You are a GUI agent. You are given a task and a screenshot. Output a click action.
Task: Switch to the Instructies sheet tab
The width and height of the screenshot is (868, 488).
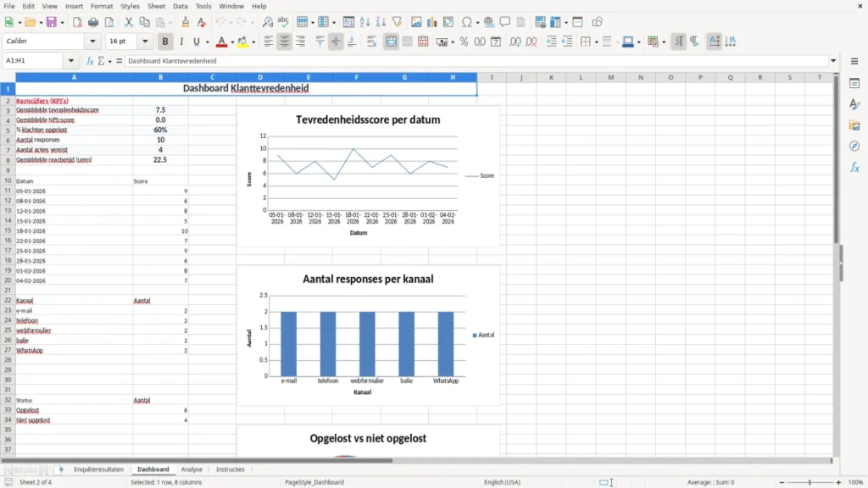pyautogui.click(x=231, y=469)
